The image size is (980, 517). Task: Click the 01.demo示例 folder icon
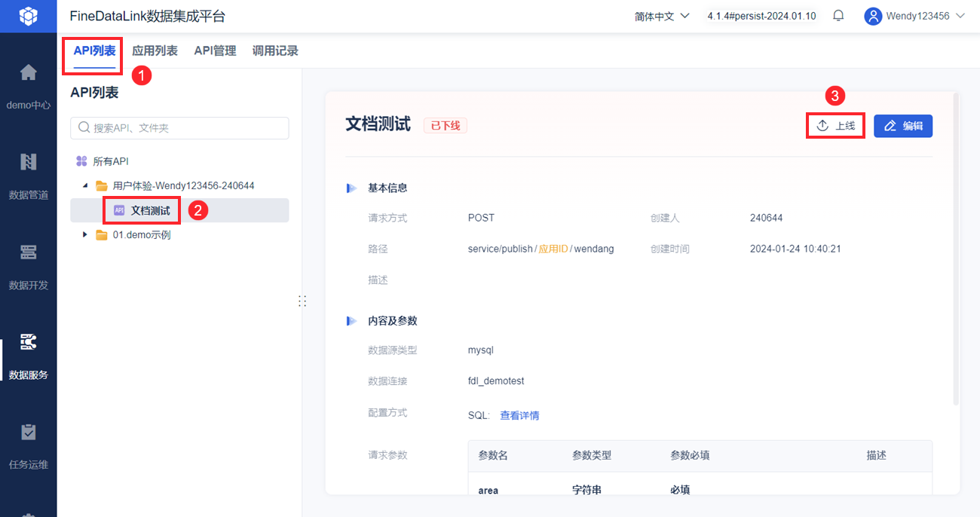tap(101, 234)
